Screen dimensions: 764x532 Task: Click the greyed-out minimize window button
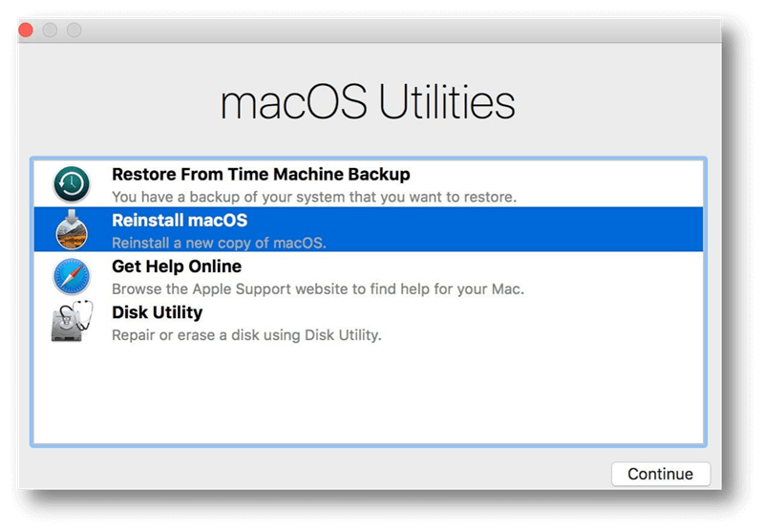(50, 31)
